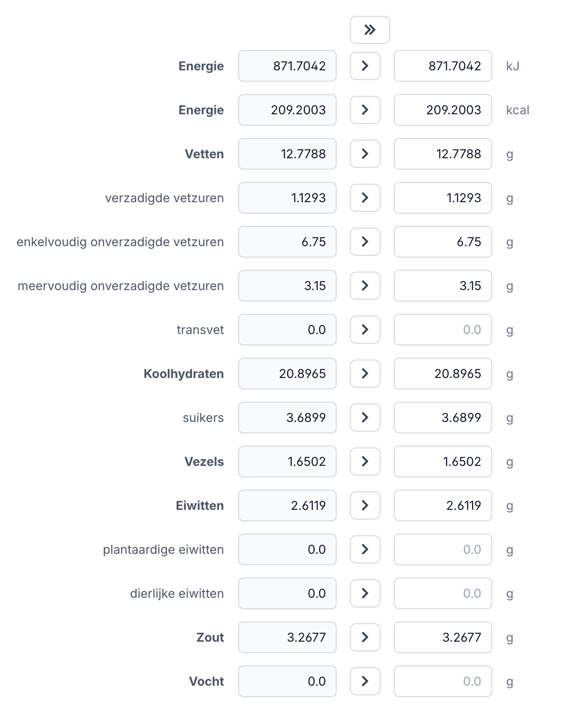588x705 pixels.
Task: Click the copy arrow for Vetten
Action: 365,154
